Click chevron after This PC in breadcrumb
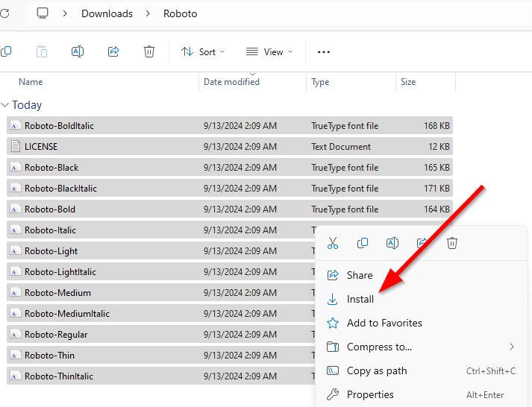 click(65, 13)
